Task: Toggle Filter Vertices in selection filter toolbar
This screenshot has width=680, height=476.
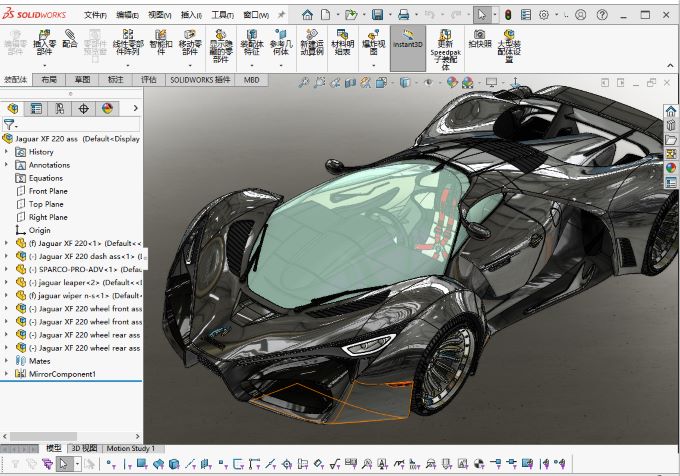Action: (109, 464)
